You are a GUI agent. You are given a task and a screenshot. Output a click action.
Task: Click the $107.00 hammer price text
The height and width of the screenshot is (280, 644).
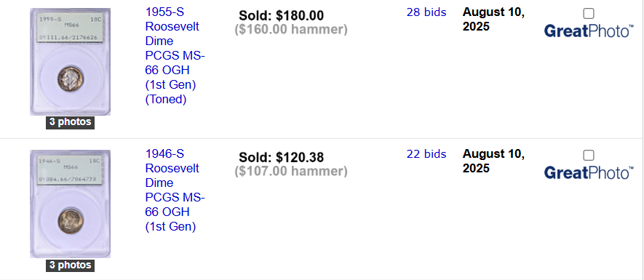coord(291,171)
